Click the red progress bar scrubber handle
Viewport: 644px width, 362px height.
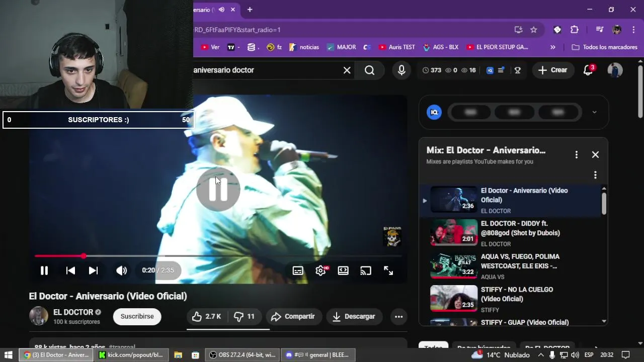pyautogui.click(x=83, y=256)
